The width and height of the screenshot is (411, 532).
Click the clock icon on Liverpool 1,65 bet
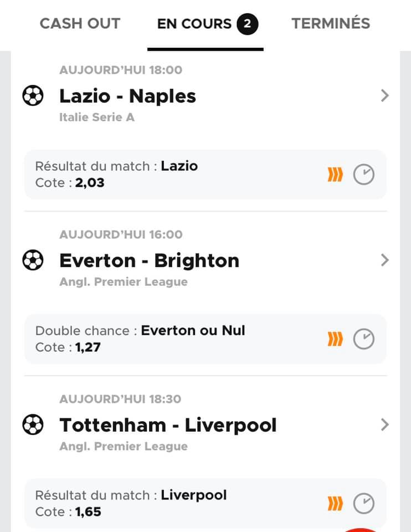364,503
